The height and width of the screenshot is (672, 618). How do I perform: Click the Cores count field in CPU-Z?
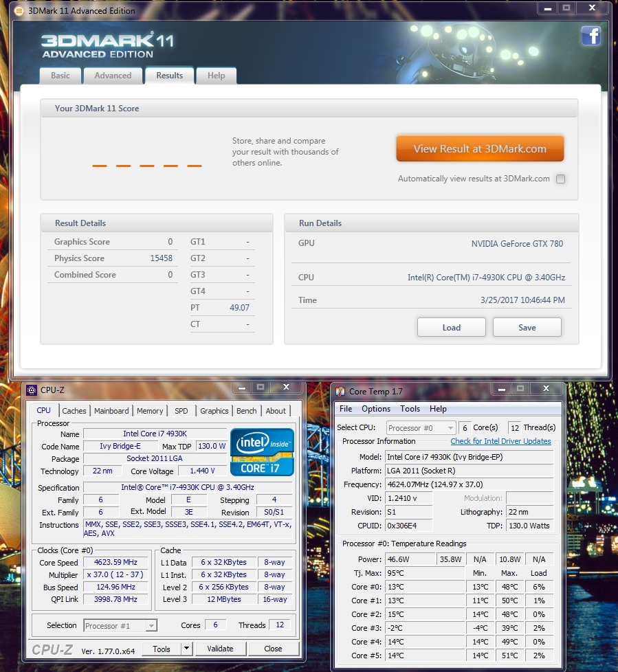click(215, 625)
